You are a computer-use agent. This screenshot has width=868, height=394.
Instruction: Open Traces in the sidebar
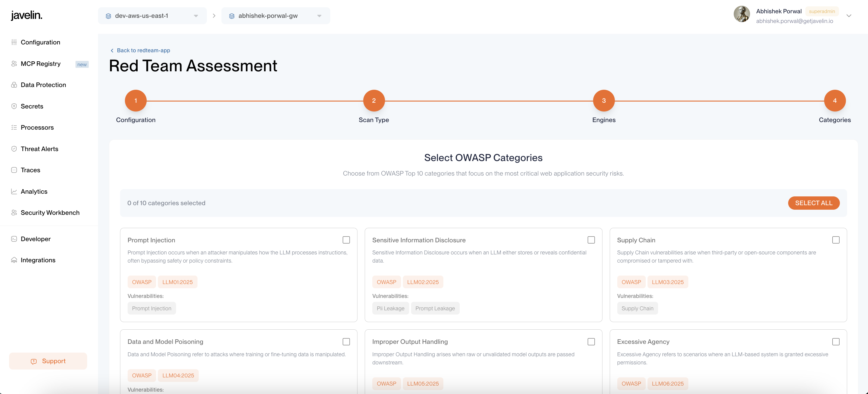[30, 170]
